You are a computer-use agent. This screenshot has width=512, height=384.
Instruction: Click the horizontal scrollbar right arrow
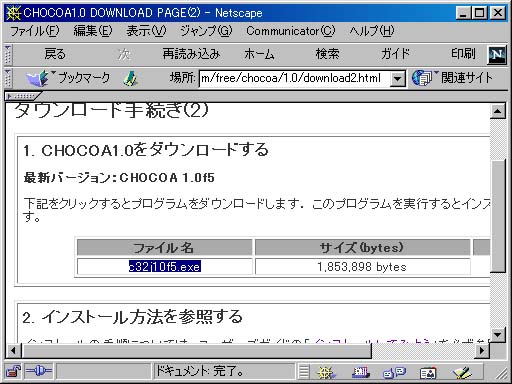(x=481, y=351)
